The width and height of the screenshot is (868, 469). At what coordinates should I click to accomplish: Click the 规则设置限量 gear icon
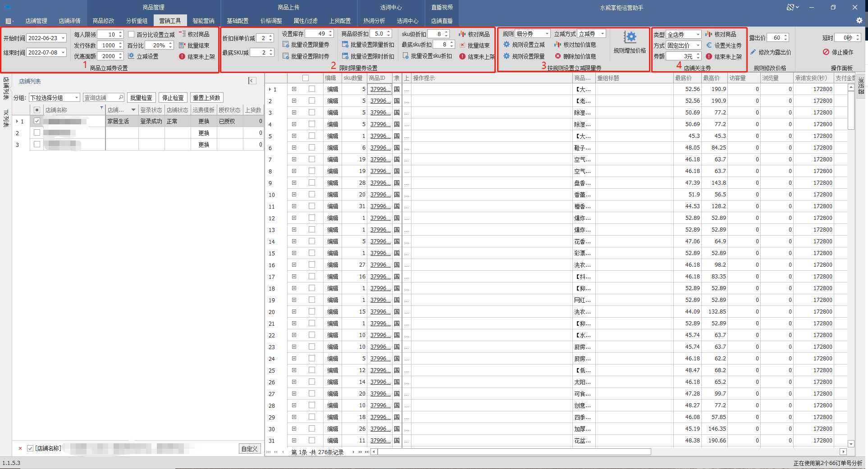(507, 56)
